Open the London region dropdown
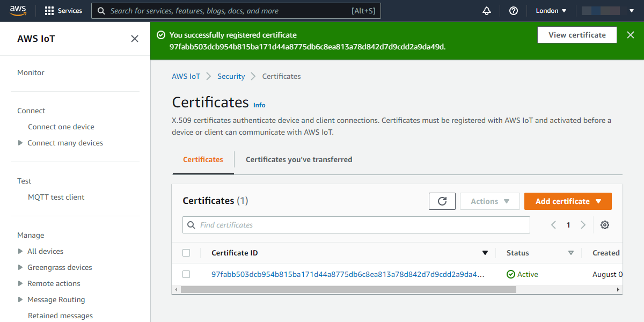The image size is (644, 322). click(551, 11)
